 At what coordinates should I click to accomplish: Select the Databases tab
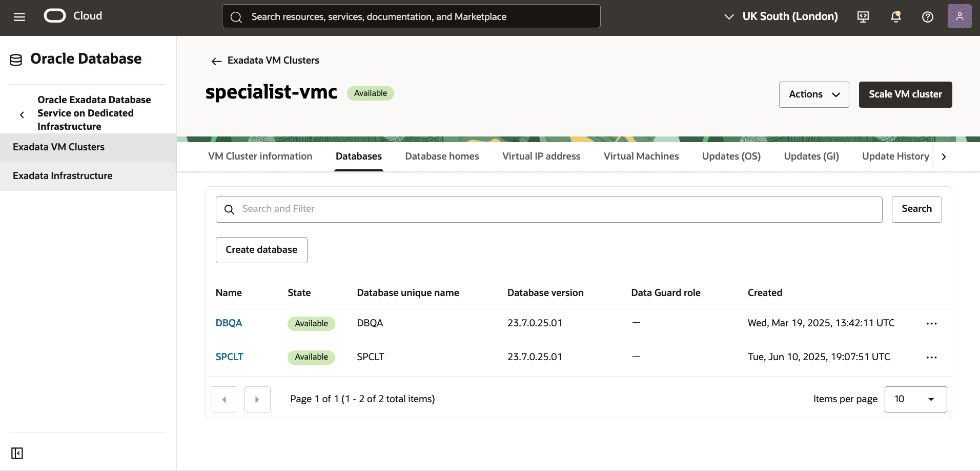(x=359, y=156)
